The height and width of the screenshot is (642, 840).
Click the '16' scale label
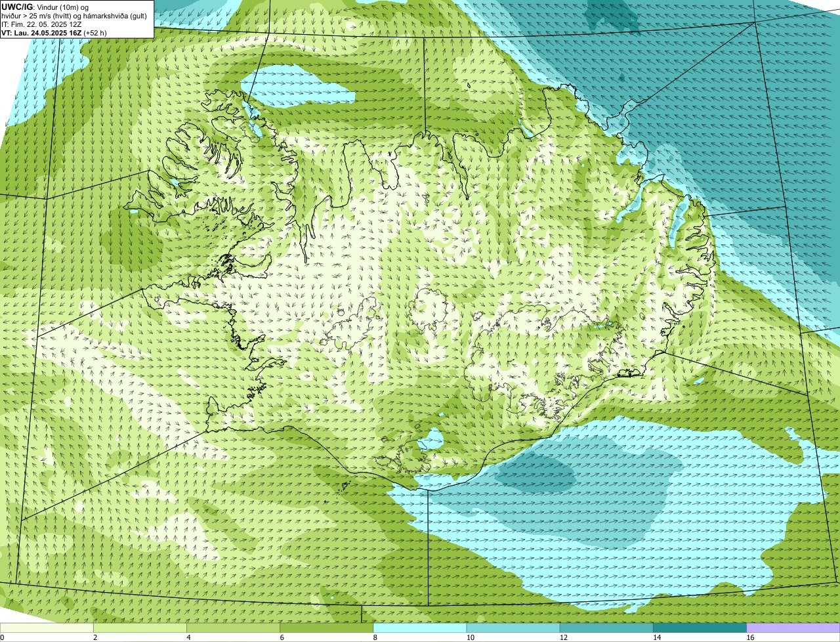coord(749,637)
